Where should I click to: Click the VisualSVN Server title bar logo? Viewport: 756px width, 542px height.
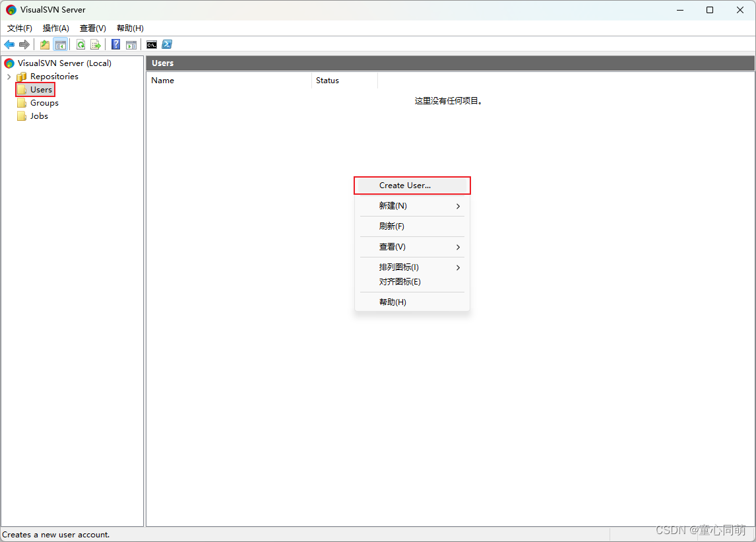pos(11,10)
